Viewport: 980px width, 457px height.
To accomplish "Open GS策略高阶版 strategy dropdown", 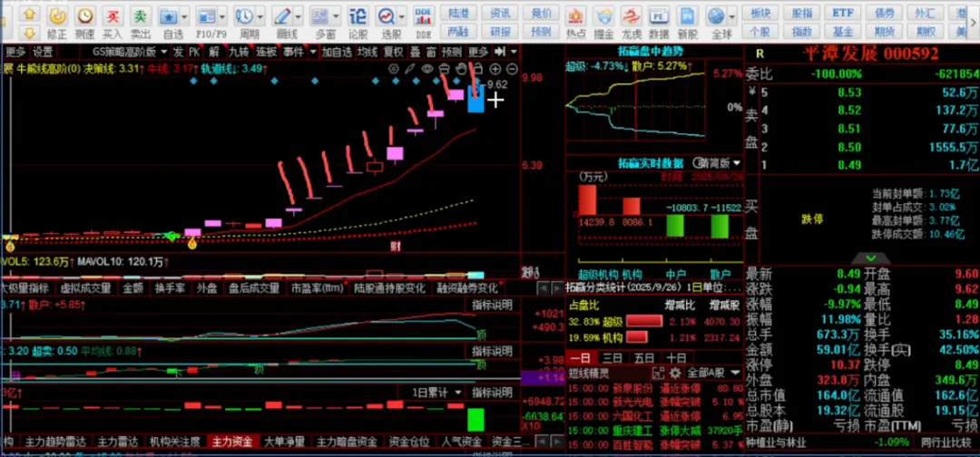I will point(130,51).
